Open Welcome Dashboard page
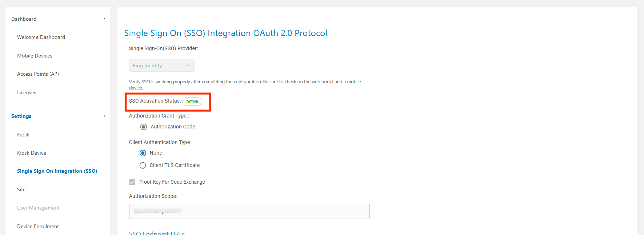 click(41, 37)
